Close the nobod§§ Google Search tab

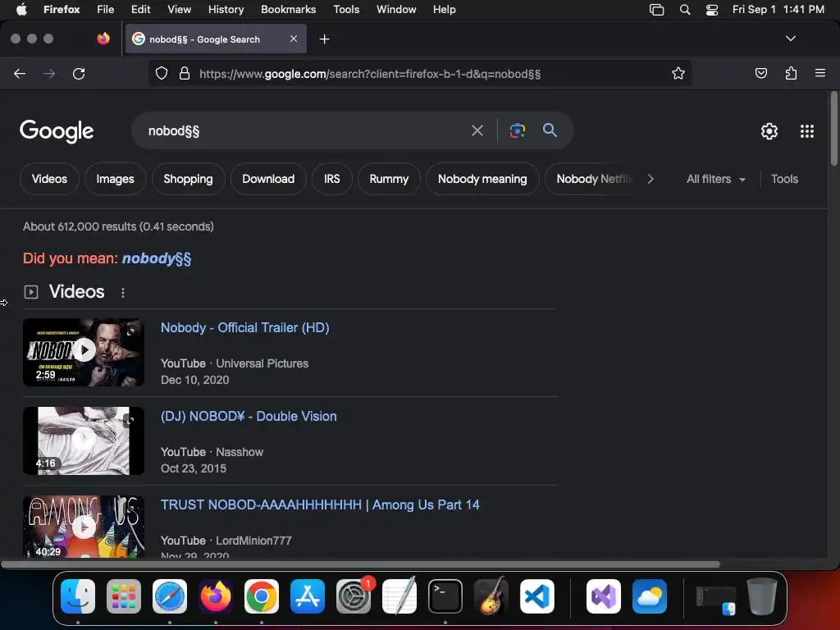click(294, 39)
